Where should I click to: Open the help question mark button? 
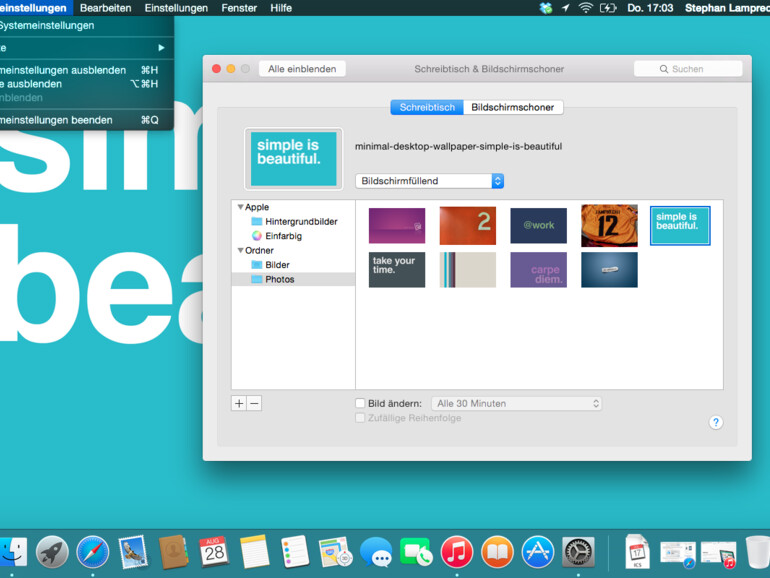(x=715, y=423)
